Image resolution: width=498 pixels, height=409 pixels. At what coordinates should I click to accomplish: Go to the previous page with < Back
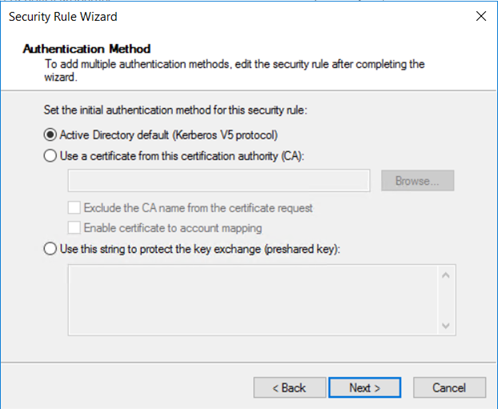pos(289,388)
